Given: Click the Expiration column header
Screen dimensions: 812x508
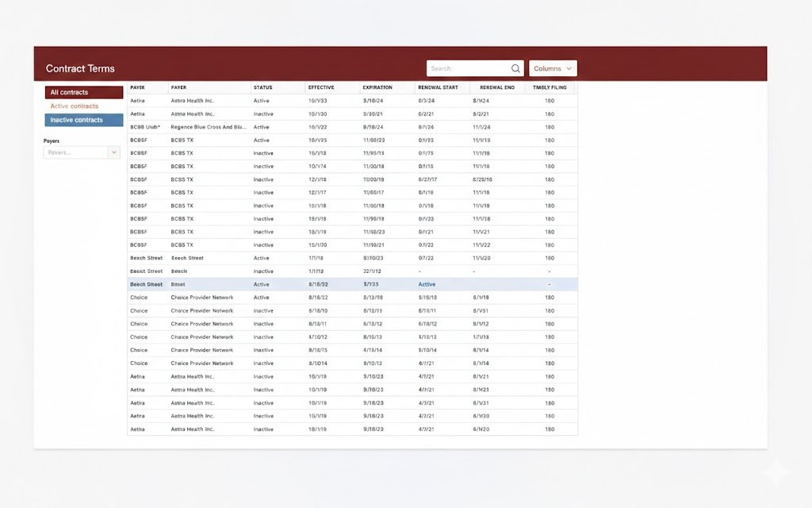Looking at the screenshot, I should (377, 87).
